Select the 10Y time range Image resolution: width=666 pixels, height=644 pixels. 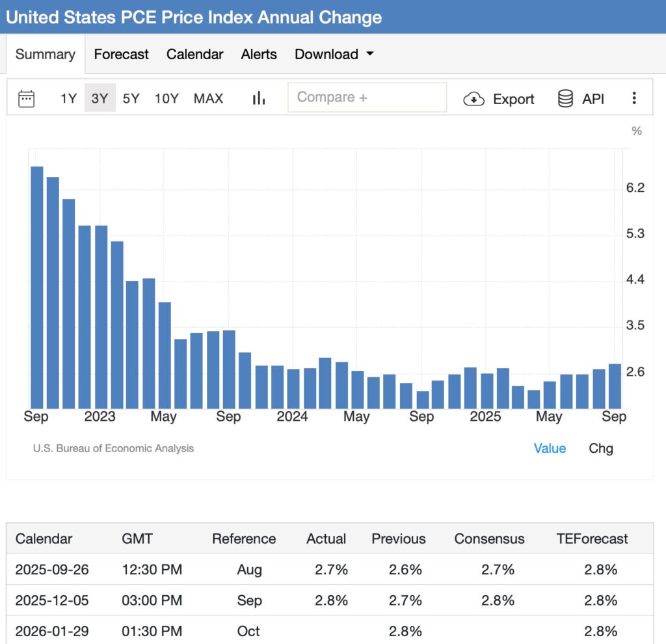pyautogui.click(x=166, y=98)
